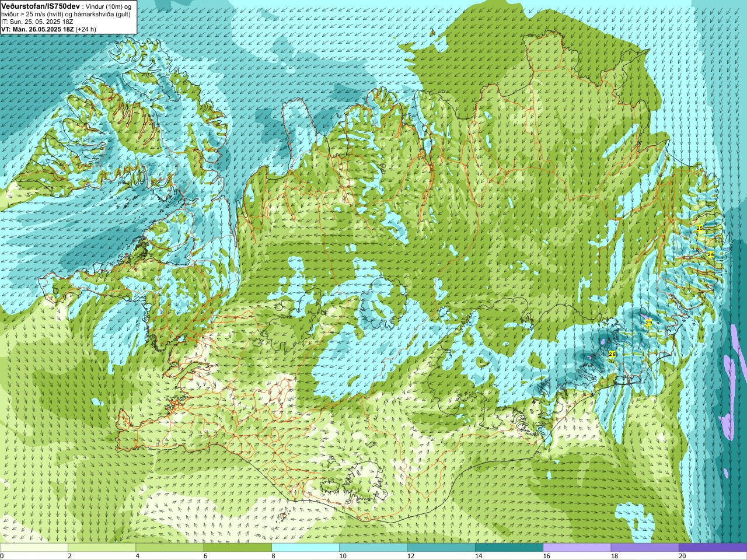Click the legend tick value 16
The height and width of the screenshot is (560, 747).
[x=546, y=556]
